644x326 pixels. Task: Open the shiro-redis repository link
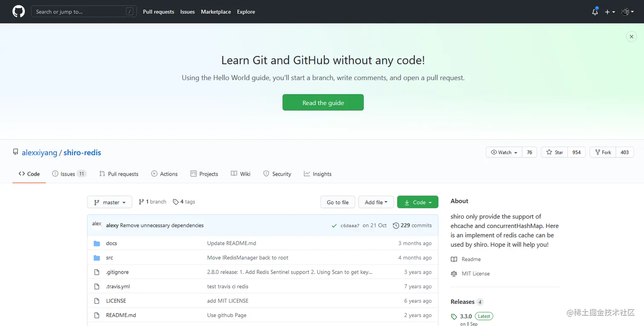tap(82, 153)
